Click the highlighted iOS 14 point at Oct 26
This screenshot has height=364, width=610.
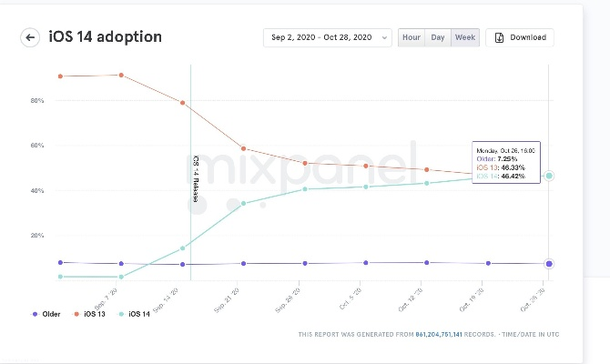[549, 176]
